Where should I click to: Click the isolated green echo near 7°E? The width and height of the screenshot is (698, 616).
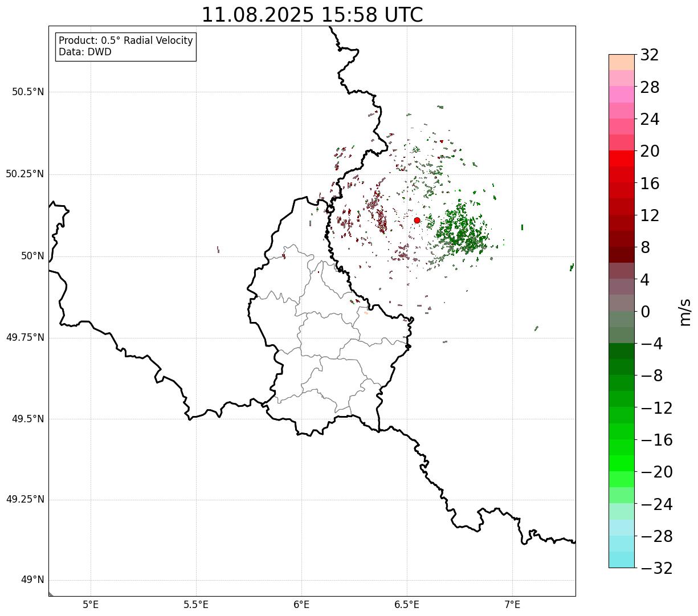point(522,227)
